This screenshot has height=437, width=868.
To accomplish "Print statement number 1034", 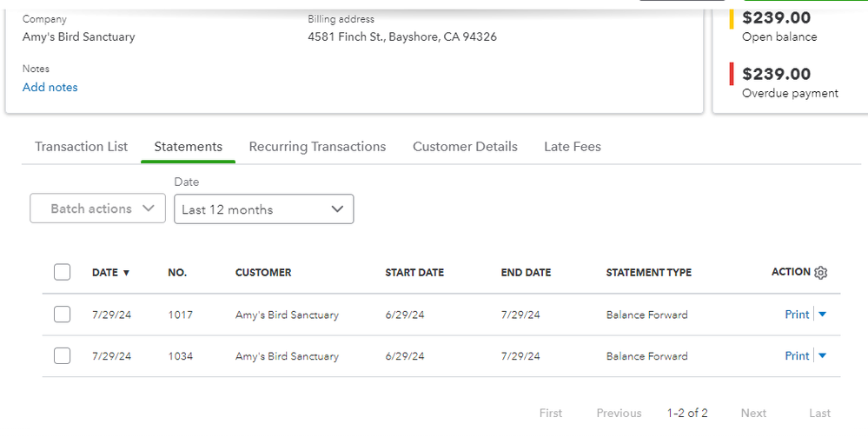I will tap(797, 356).
